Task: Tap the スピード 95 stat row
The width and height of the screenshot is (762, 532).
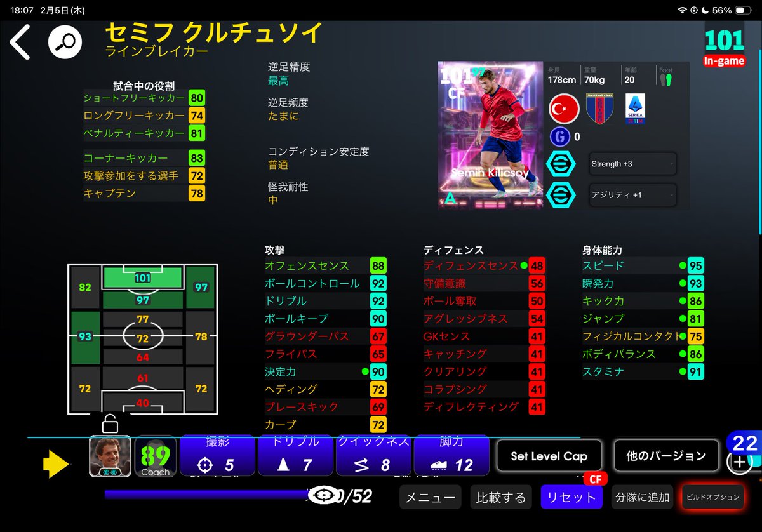Action: 643,266
